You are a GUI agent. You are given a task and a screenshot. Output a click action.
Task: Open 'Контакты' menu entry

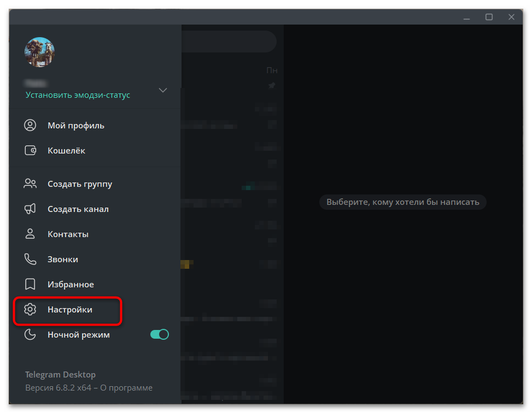coord(95,234)
